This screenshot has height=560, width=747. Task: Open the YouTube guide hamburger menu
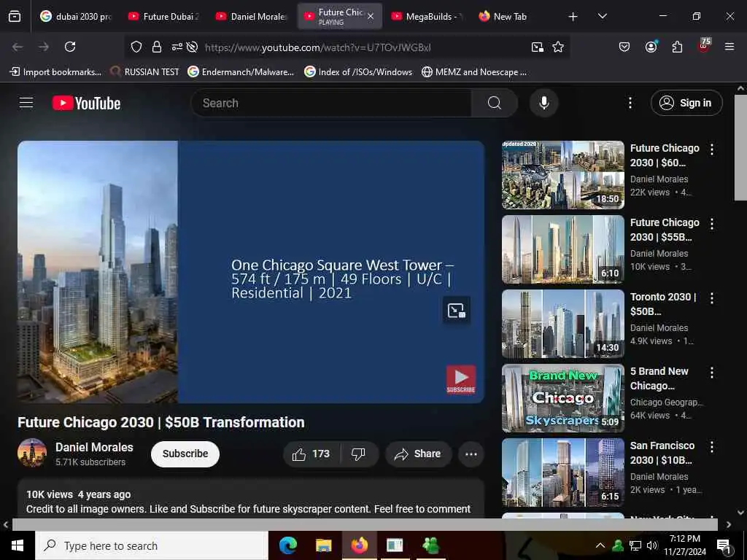(26, 103)
